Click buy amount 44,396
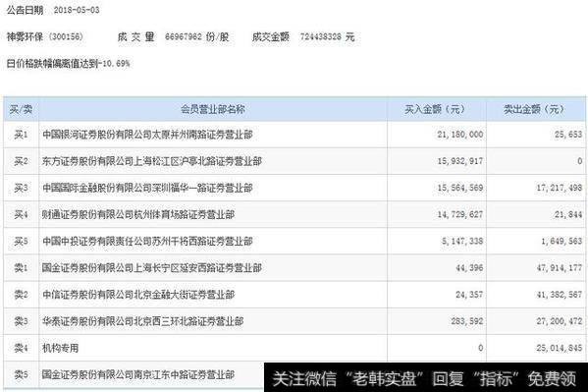 (x=469, y=267)
